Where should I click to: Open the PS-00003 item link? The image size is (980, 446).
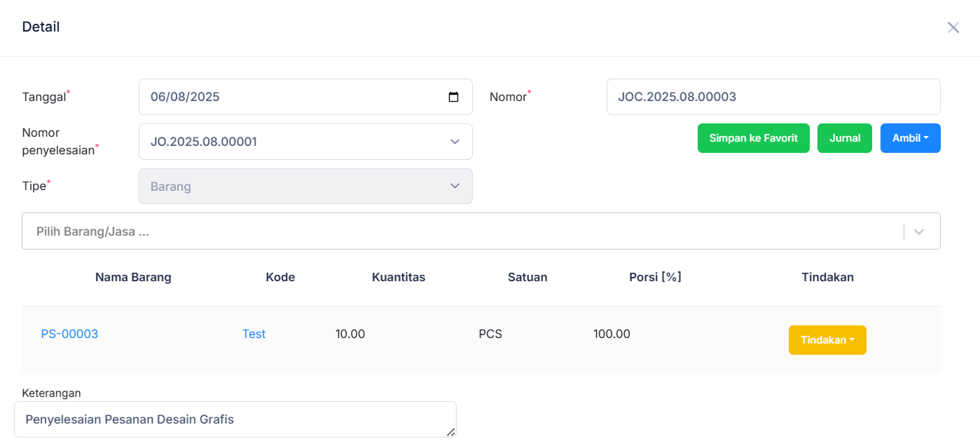pyautogui.click(x=69, y=334)
